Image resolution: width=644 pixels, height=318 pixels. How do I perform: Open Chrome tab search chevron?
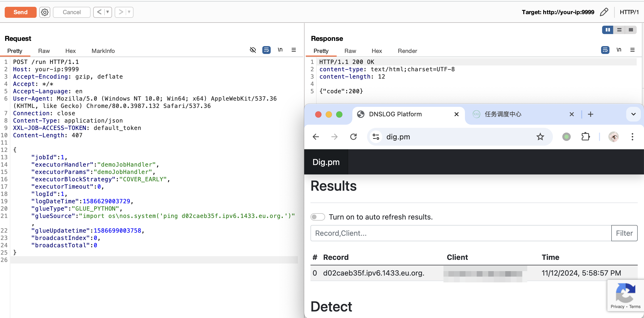[633, 114]
